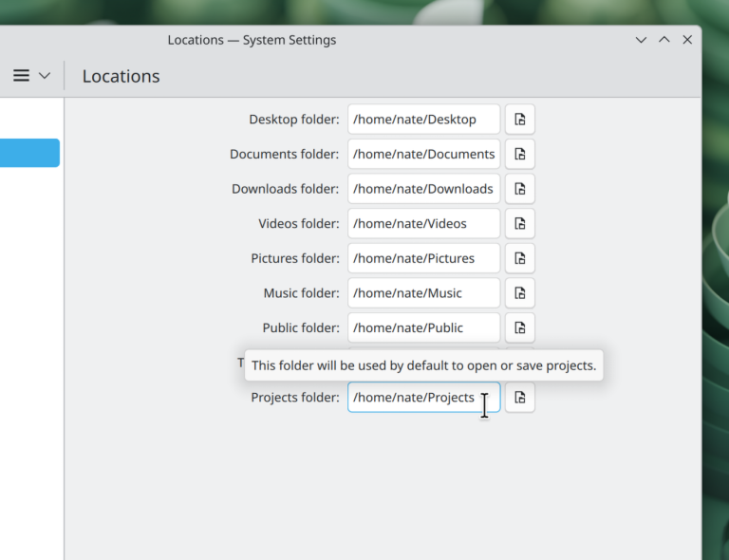Open folder picker for Projects folder

pyautogui.click(x=520, y=398)
